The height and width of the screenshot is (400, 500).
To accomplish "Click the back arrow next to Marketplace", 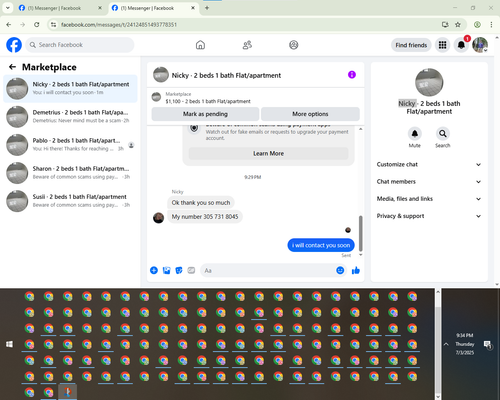I will click(x=12, y=67).
